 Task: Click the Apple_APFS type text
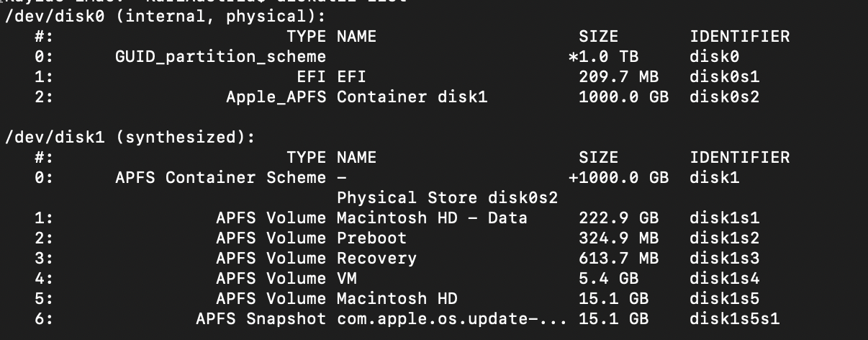tap(276, 97)
